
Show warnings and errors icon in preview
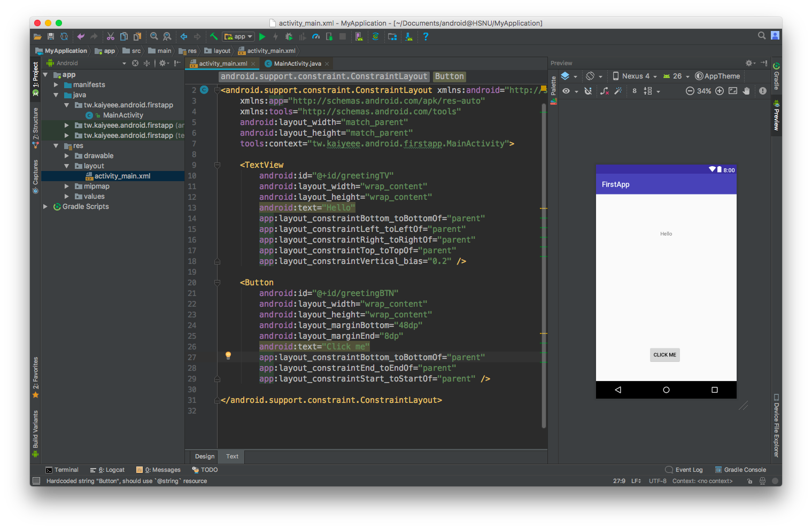tap(763, 91)
